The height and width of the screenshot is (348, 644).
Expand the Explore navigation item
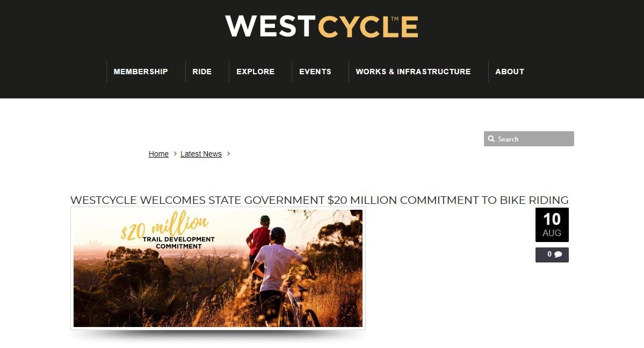point(256,72)
